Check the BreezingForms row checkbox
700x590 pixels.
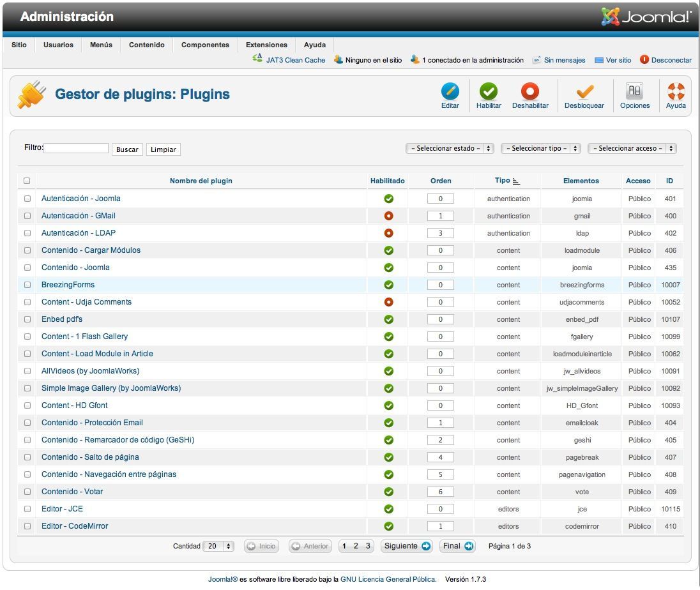[27, 285]
